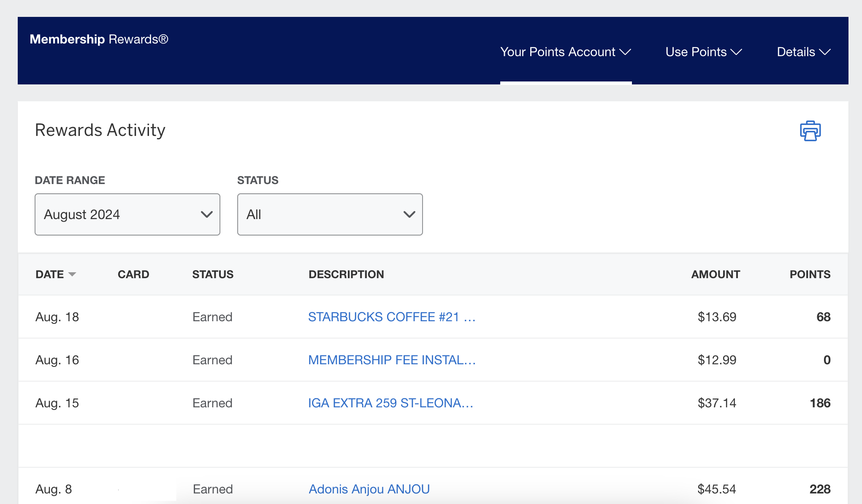Click the Use Points chevron icon

(736, 52)
